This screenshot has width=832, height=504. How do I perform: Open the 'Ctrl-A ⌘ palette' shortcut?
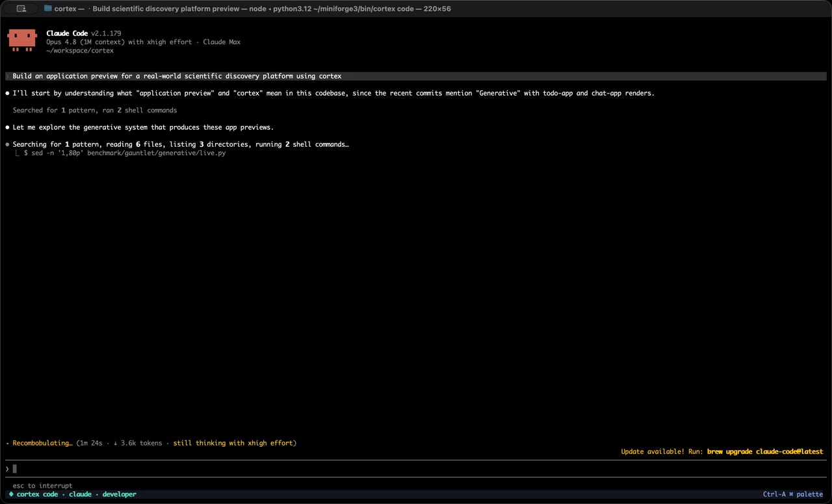coord(793,494)
